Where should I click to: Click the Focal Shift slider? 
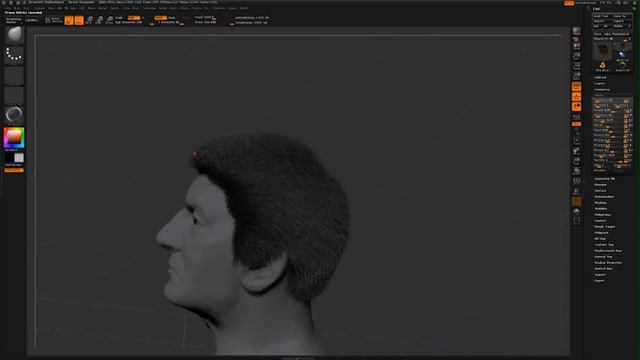tap(205, 18)
